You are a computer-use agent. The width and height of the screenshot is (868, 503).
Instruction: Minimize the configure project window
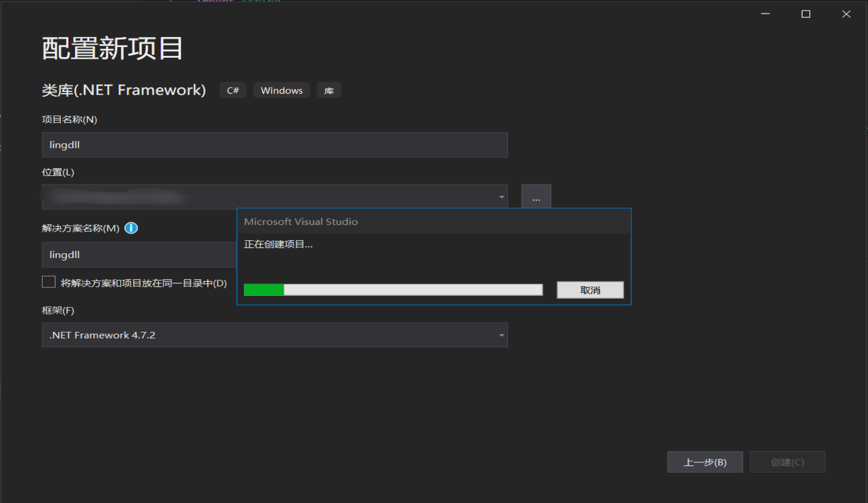tap(765, 14)
